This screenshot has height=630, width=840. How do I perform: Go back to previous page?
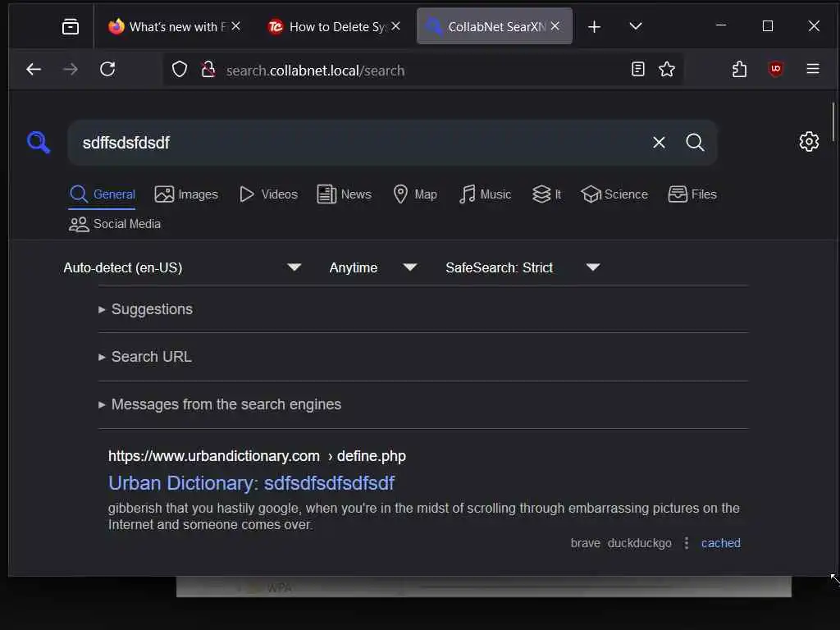point(34,69)
